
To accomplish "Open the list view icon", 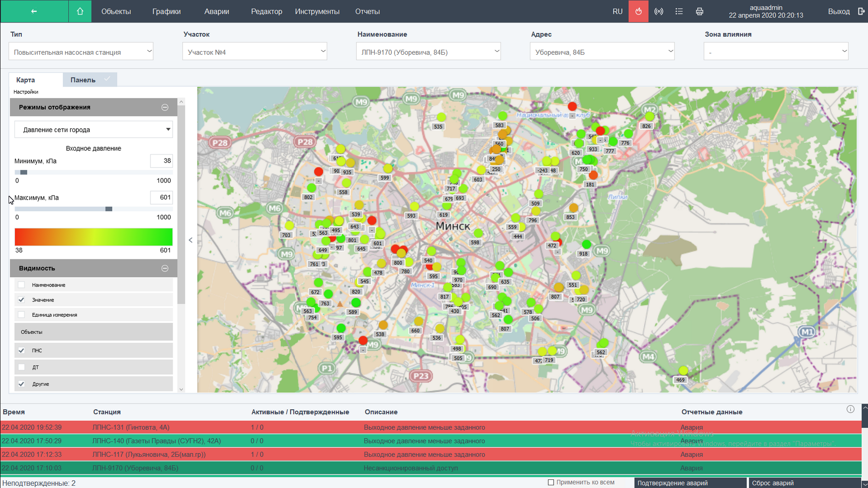I will click(x=679, y=11).
